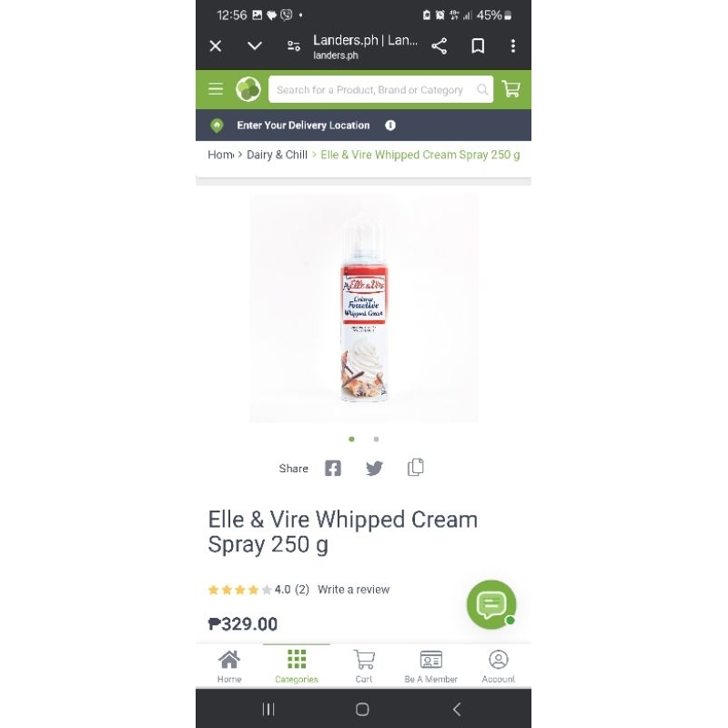Image resolution: width=728 pixels, height=728 pixels.
Task: Copy product link icon
Action: pos(416,467)
